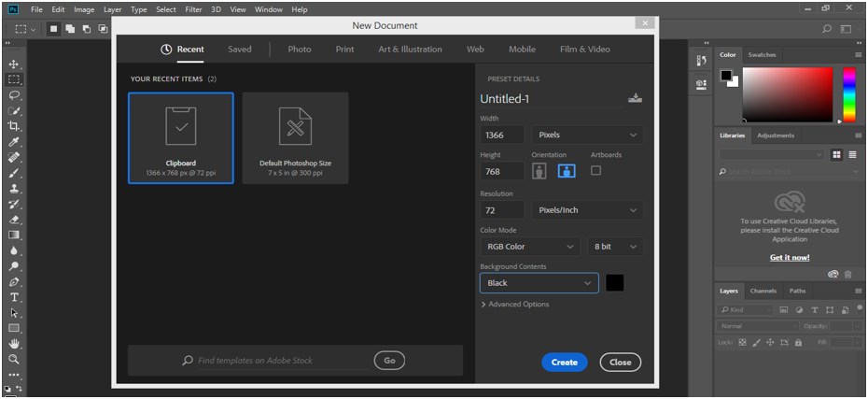Open the Background Contents dropdown
The height and width of the screenshot is (399, 868).
click(x=539, y=282)
